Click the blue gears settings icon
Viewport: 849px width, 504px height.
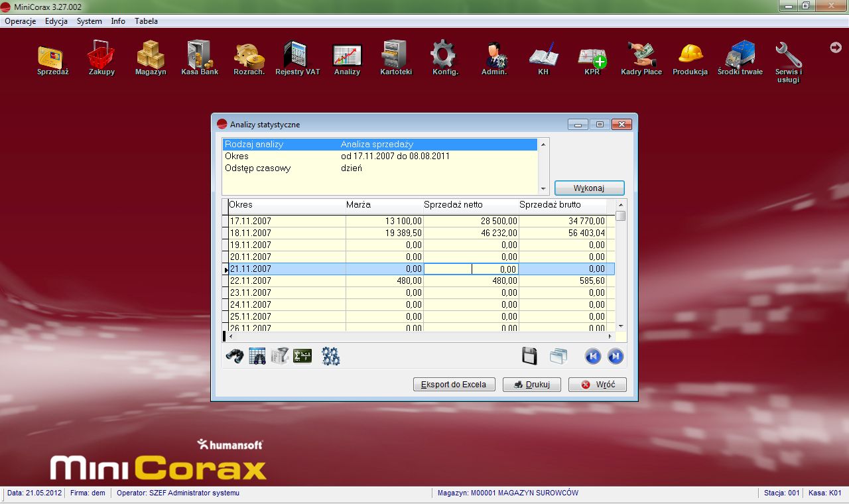point(330,356)
